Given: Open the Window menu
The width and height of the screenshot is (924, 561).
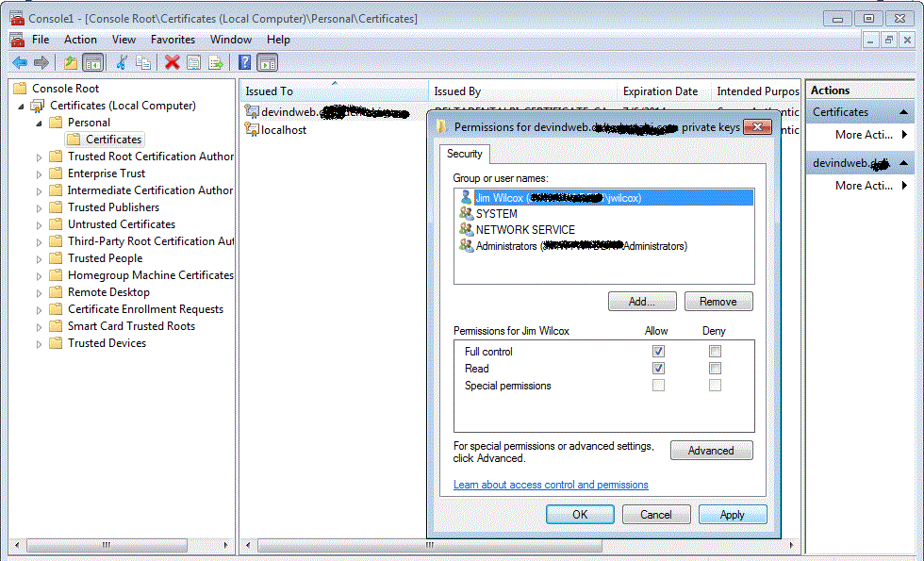Looking at the screenshot, I should [230, 40].
